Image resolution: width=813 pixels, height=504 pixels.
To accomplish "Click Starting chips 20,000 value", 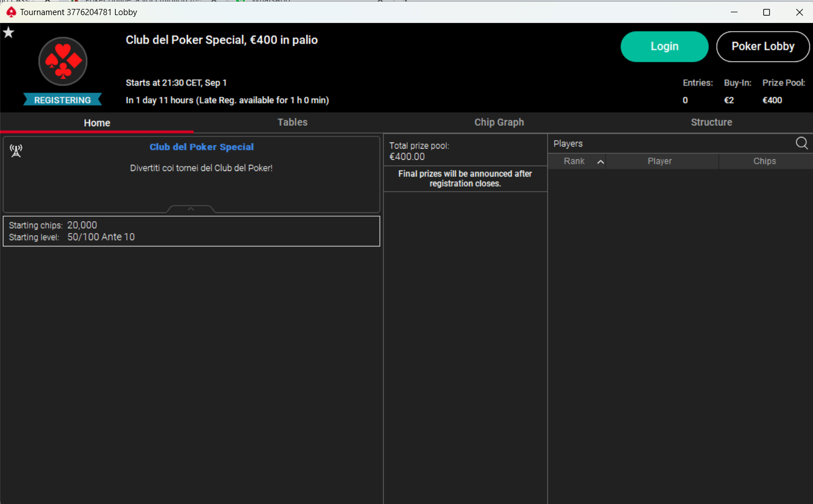I will pos(82,225).
